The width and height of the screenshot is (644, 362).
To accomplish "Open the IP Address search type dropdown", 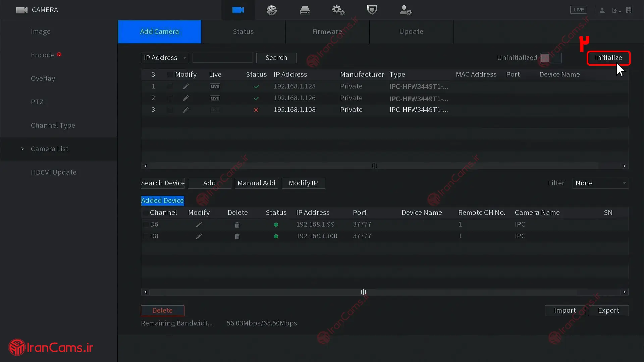I will pyautogui.click(x=165, y=58).
